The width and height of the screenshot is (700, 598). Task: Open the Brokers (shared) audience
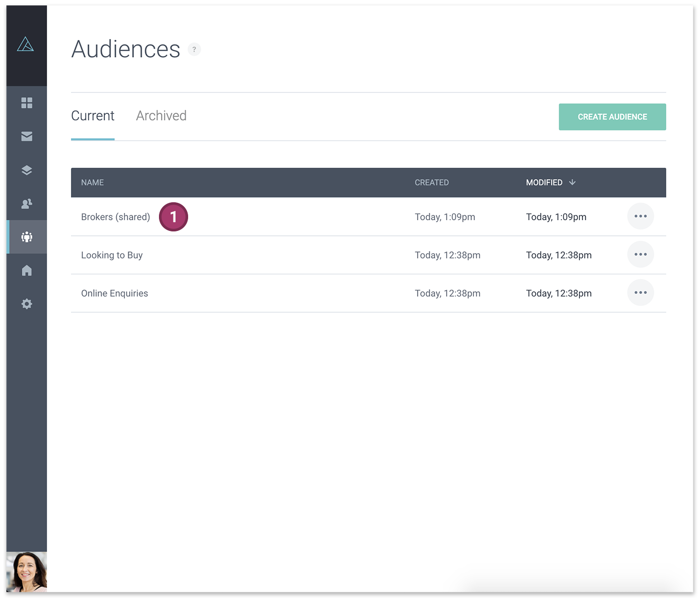click(x=116, y=217)
